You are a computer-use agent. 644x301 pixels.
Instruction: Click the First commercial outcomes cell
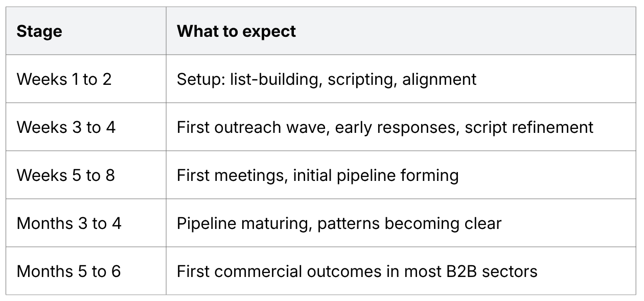(401, 271)
